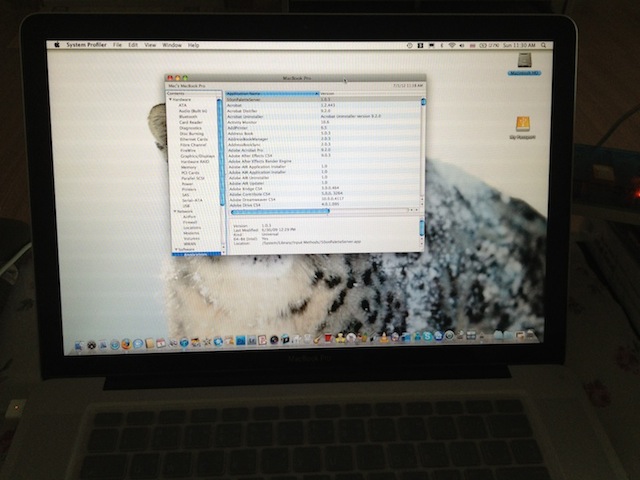Launch Skype from the Dock

point(427,336)
